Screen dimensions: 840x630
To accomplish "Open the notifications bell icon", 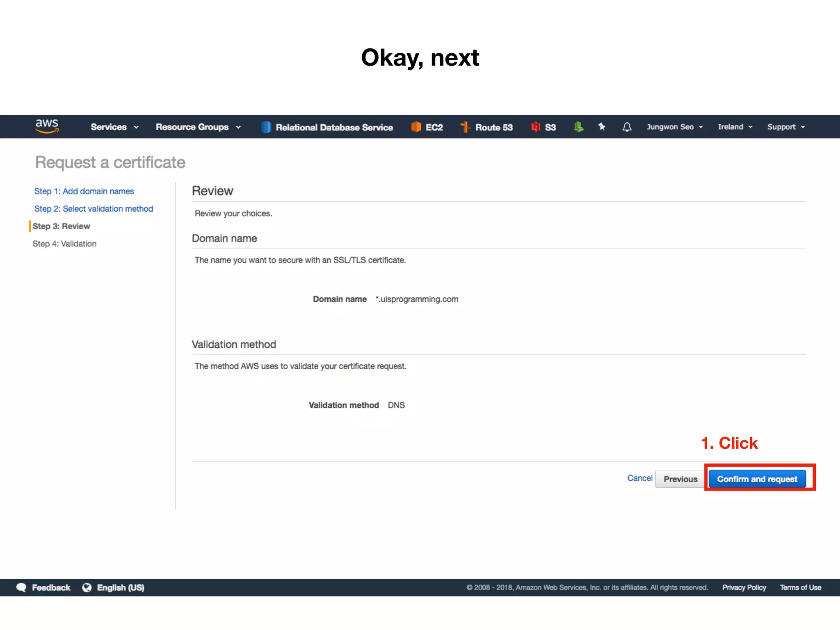I will tap(627, 127).
